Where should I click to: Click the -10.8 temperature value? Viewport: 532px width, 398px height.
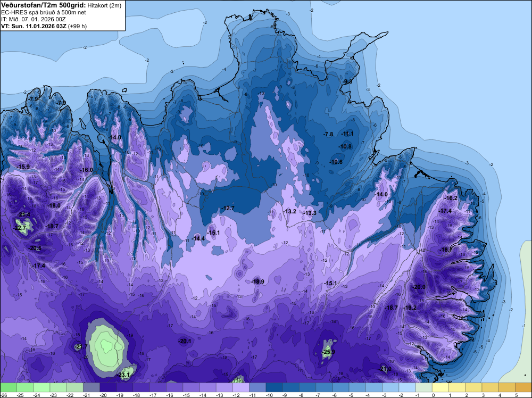[345, 146]
